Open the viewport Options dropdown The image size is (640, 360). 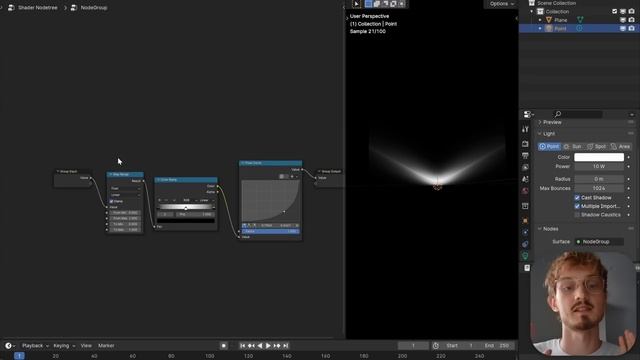coord(502,4)
